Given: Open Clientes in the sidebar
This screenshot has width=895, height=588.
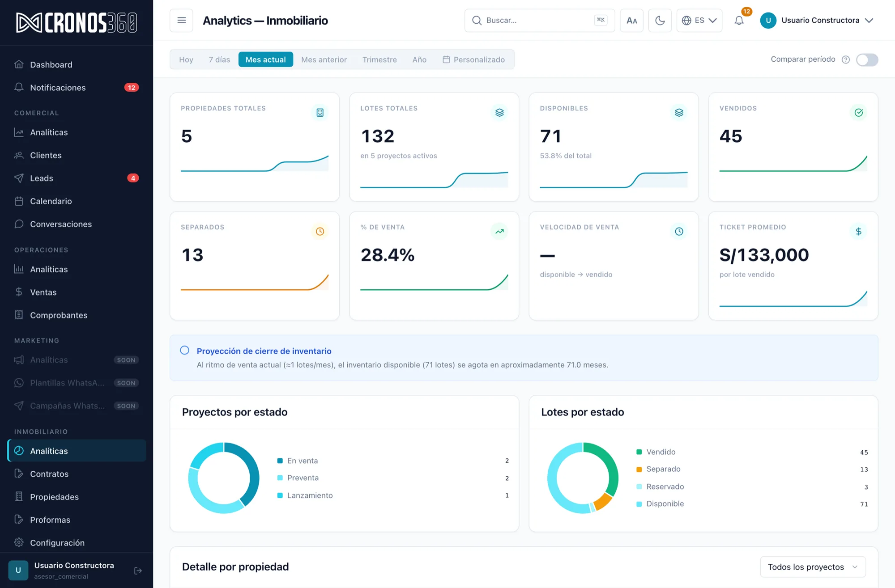Looking at the screenshot, I should (x=77, y=155).
